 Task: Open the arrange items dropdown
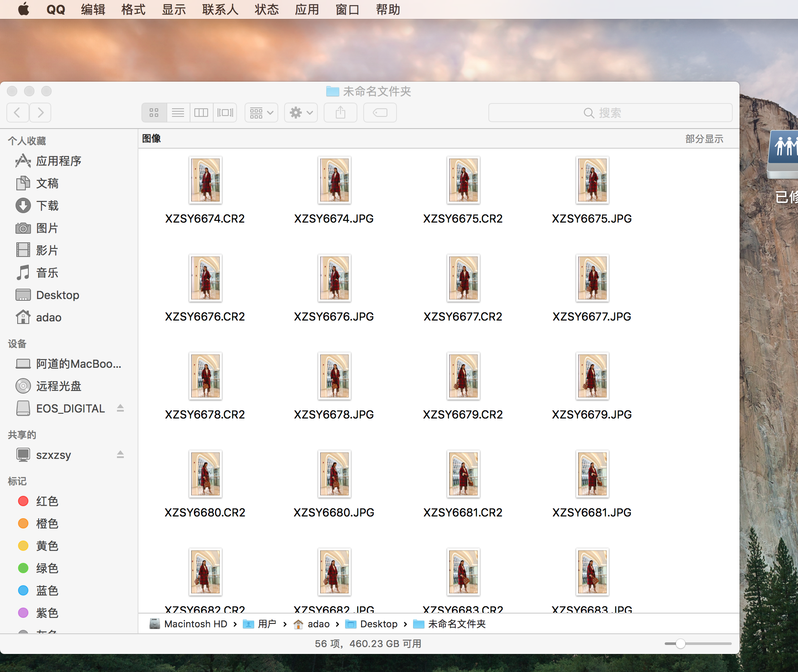pos(261,113)
